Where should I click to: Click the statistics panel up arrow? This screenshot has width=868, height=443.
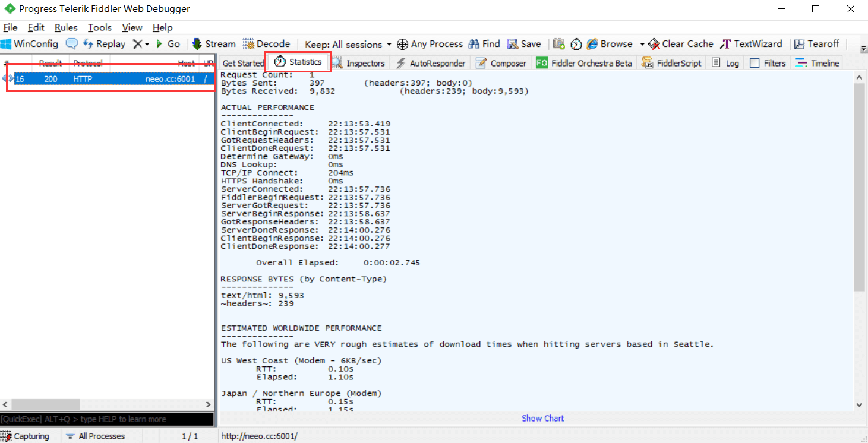tap(860, 77)
